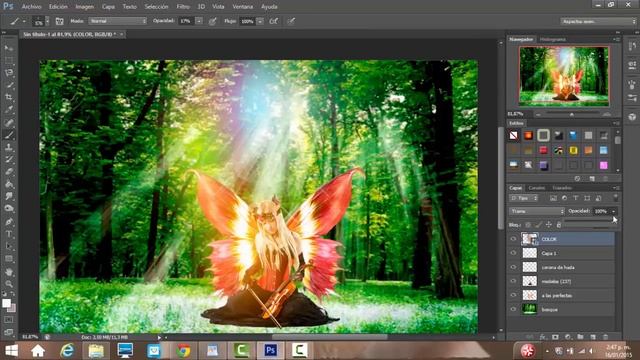Select the Eraser tool
640x360 pixels.
9,172
